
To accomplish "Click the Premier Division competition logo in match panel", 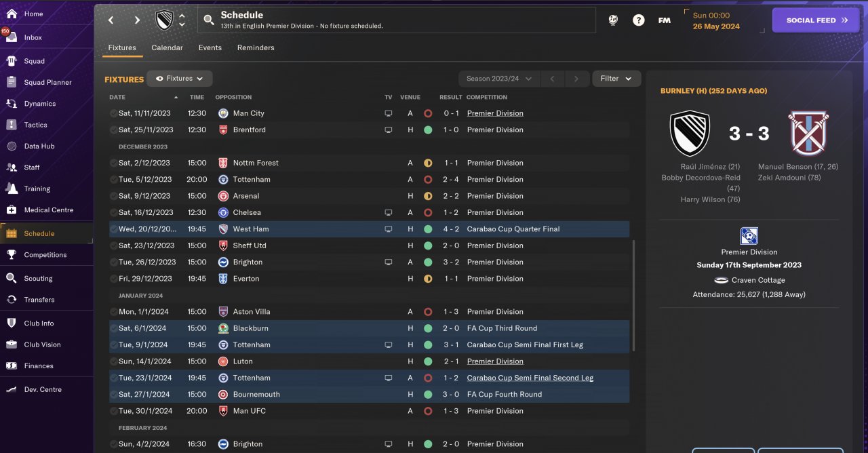I will pos(749,236).
